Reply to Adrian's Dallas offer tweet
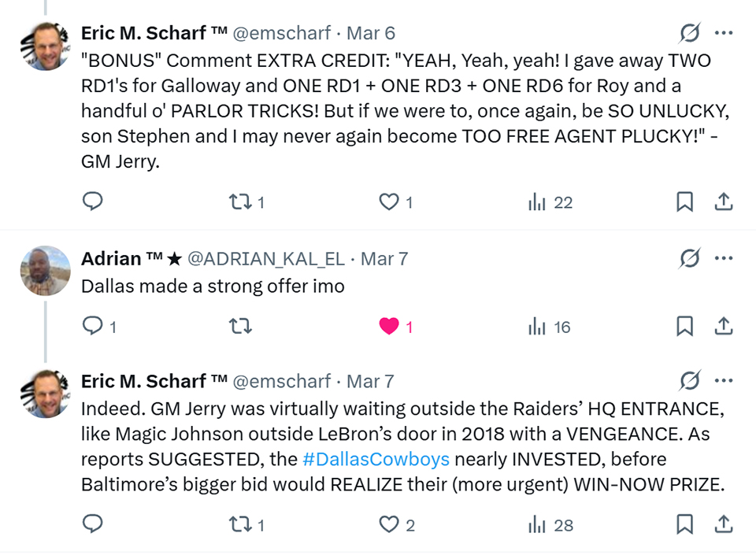The width and height of the screenshot is (756, 555). pyautogui.click(x=93, y=326)
